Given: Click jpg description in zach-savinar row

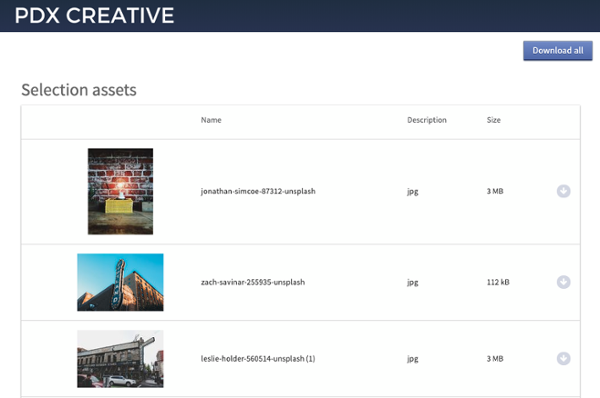Looking at the screenshot, I should [x=412, y=283].
